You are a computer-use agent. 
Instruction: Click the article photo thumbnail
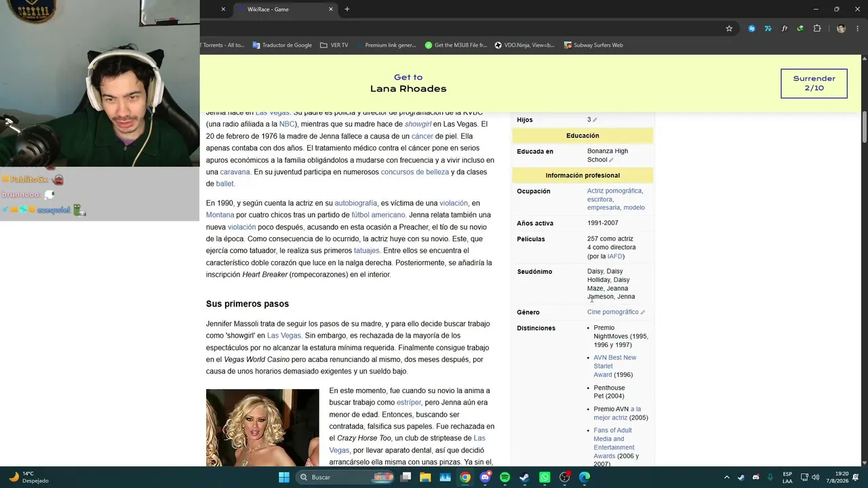tap(262, 428)
